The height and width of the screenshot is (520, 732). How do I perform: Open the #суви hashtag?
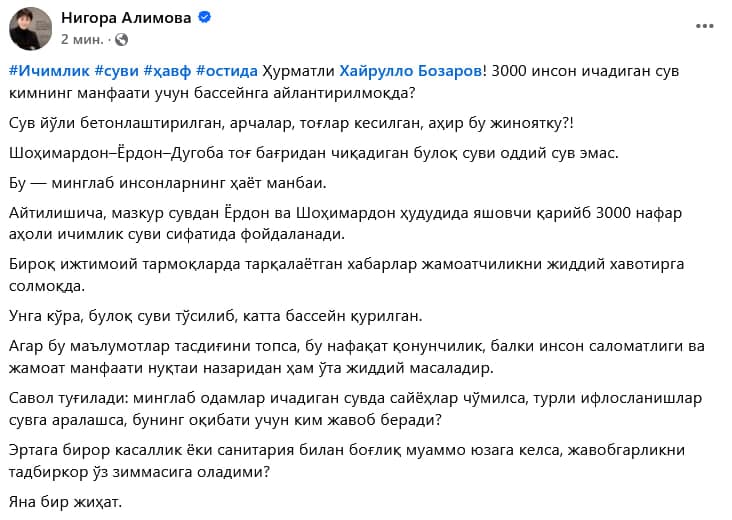[116, 71]
